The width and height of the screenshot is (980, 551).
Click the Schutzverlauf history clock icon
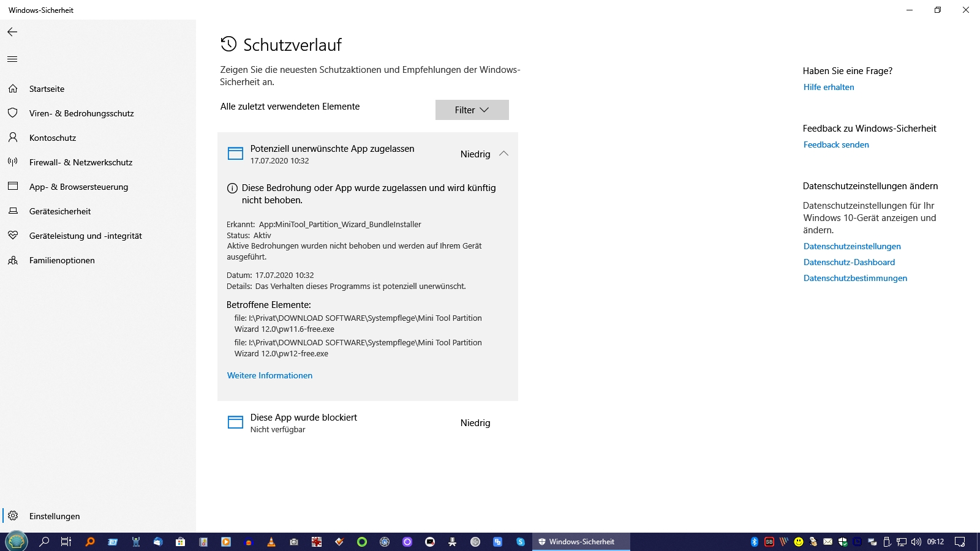click(228, 44)
